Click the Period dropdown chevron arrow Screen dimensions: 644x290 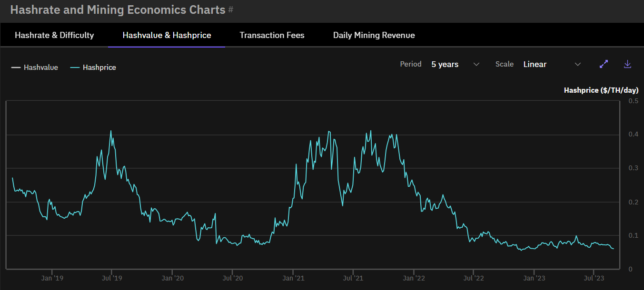476,64
